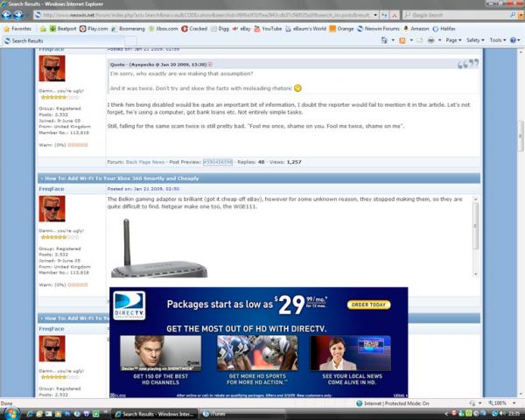Open the RSS feeds dropdown arrow
The height and width of the screenshot is (420, 525).
(411, 40)
